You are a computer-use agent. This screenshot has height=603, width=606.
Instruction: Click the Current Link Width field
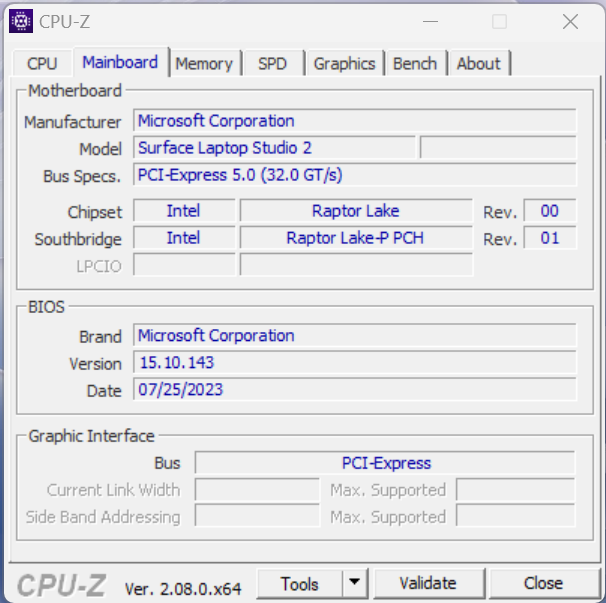click(x=257, y=490)
